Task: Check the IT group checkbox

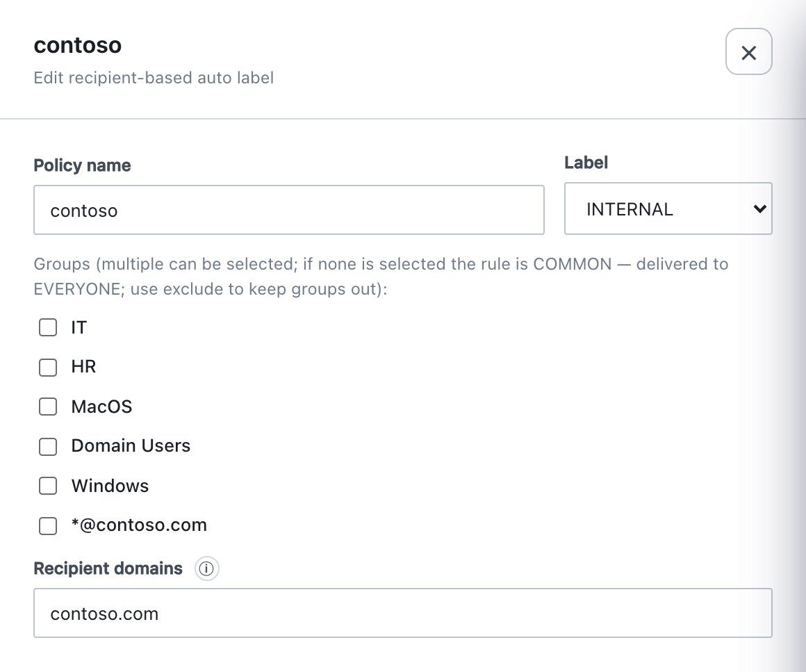Action: 48,327
